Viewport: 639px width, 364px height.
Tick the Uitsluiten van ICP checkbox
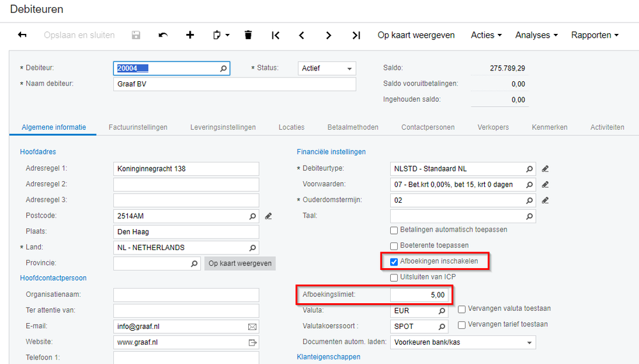click(x=394, y=277)
